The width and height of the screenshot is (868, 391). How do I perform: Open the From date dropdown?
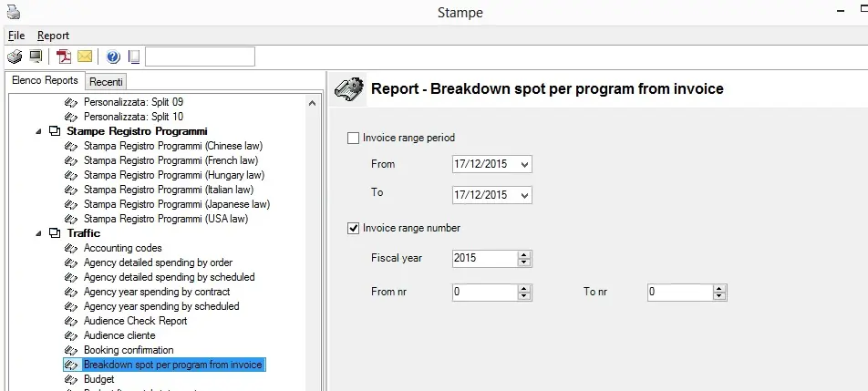523,165
